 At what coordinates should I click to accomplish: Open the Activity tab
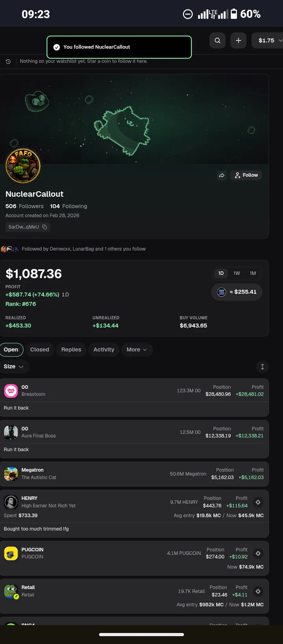(104, 349)
